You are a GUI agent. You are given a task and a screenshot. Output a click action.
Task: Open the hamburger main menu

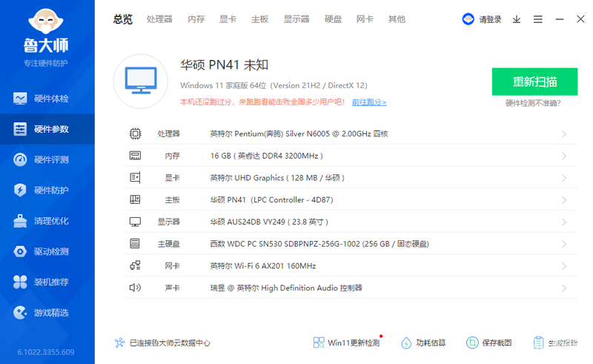tap(538, 19)
